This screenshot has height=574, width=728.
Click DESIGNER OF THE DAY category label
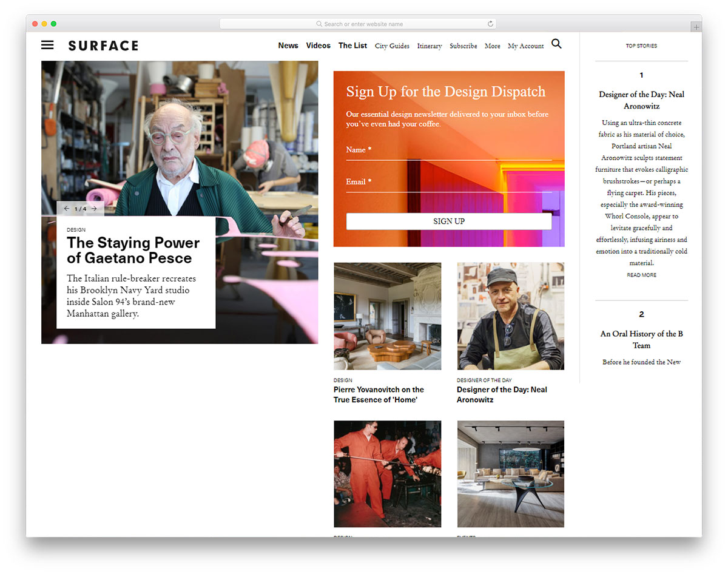[x=484, y=380]
